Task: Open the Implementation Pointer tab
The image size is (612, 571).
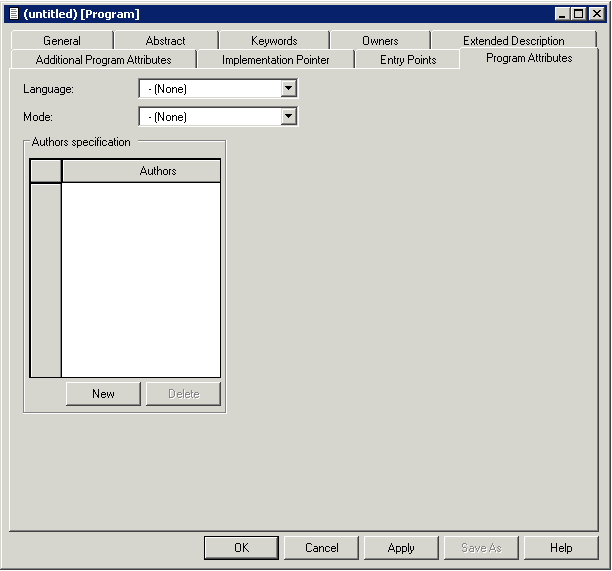Action: (x=275, y=60)
